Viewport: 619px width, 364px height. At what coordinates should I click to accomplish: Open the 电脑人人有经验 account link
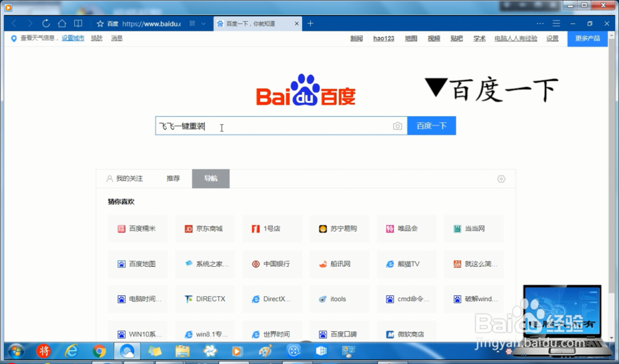[x=516, y=38]
